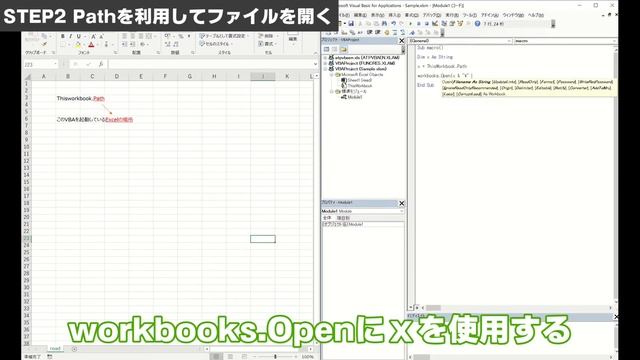The height and width of the screenshot is (360, 640).
Task: Toggle Folders icon in Project Explorer
Action: click(343, 49)
